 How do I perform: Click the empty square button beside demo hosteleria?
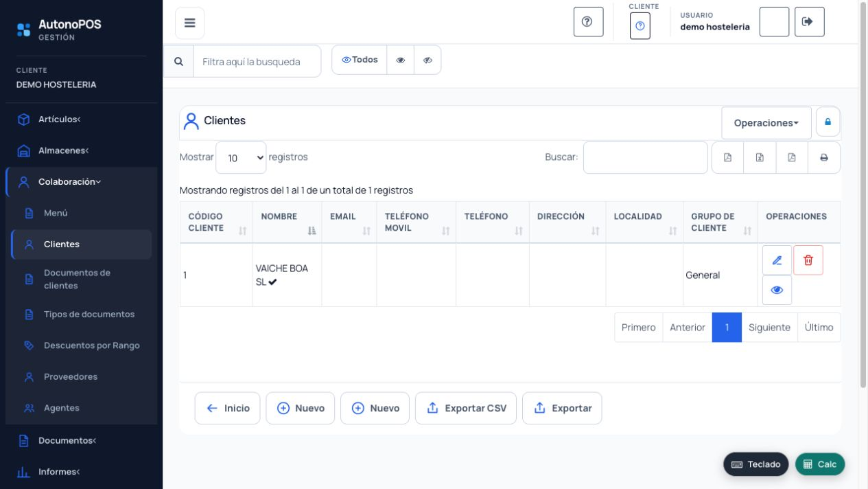pos(774,21)
